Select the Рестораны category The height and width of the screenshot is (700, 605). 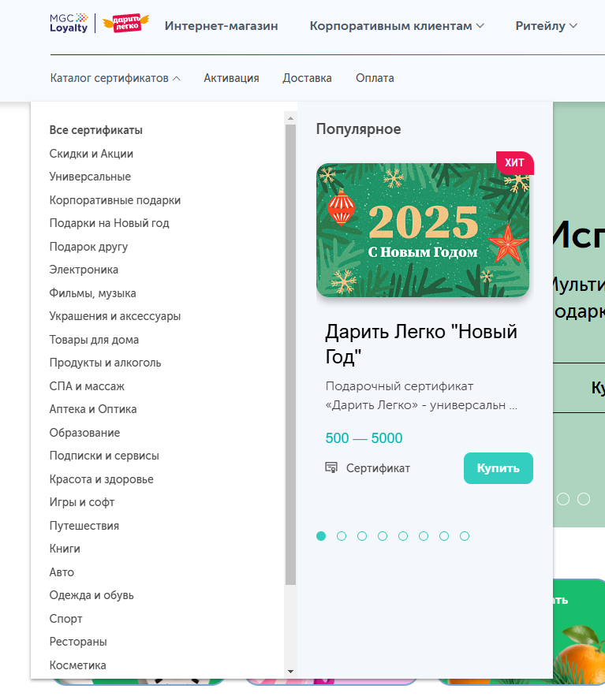tap(78, 642)
